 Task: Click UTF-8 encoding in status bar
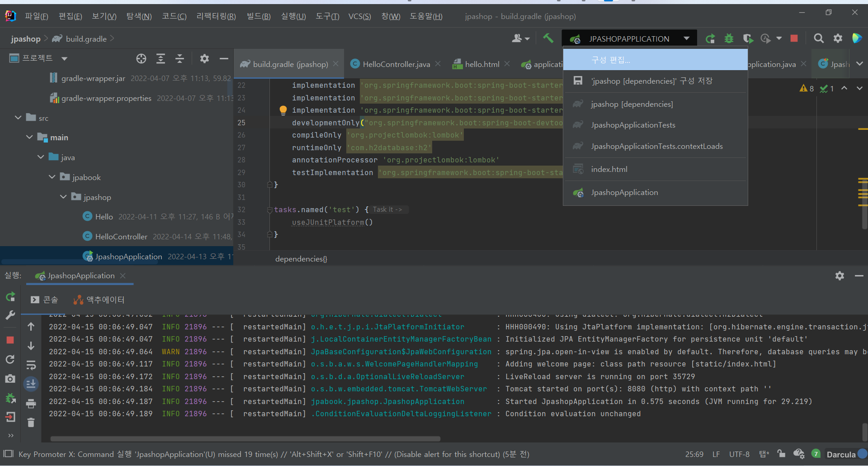pos(739,454)
